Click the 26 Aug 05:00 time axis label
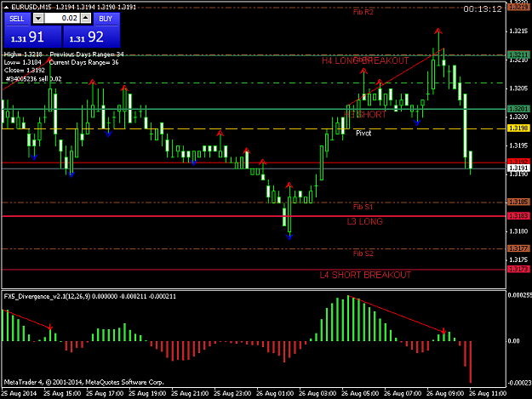This screenshot has width=532, height=399. click(360, 394)
